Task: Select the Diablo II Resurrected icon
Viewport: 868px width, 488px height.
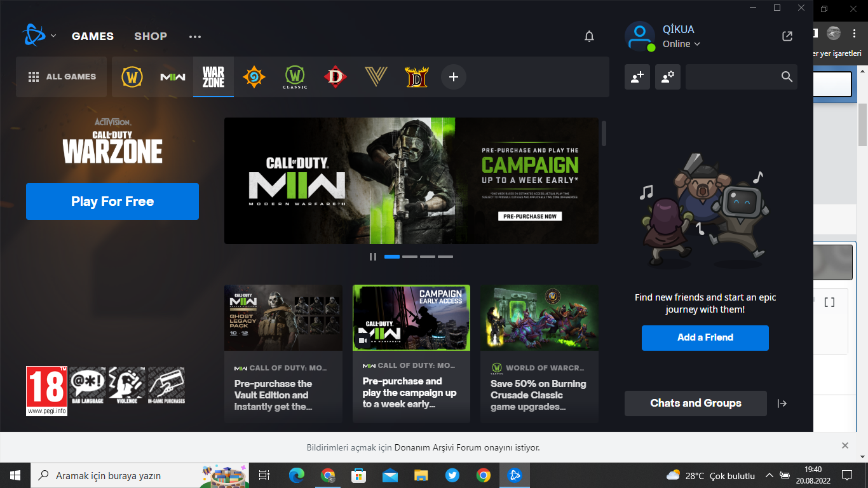Action: point(417,77)
